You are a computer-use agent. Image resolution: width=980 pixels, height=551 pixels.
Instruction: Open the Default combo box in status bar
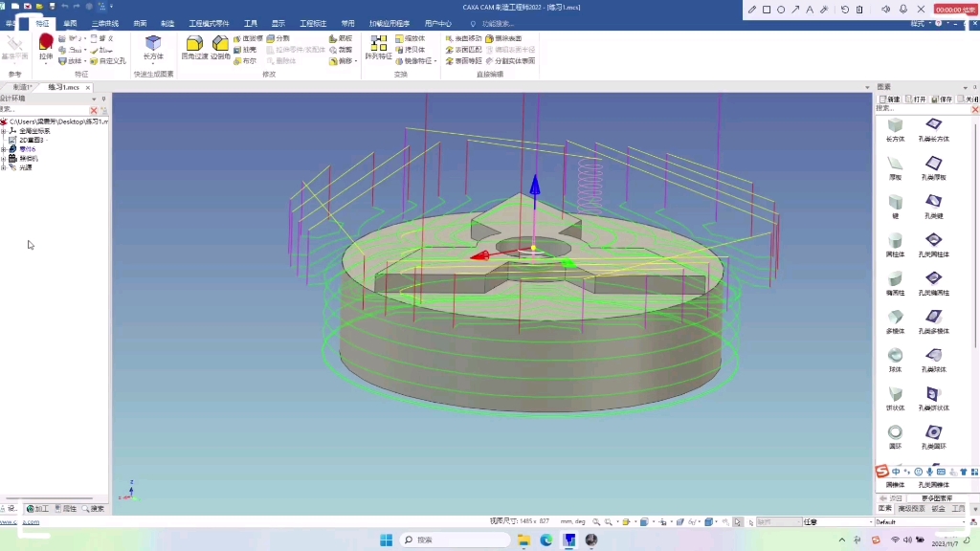[920, 521]
